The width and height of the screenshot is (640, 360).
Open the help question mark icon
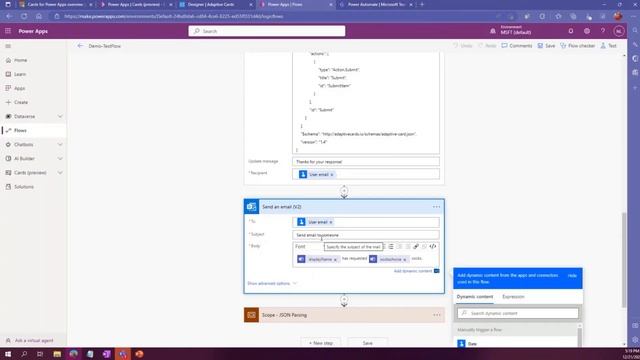coord(602,31)
